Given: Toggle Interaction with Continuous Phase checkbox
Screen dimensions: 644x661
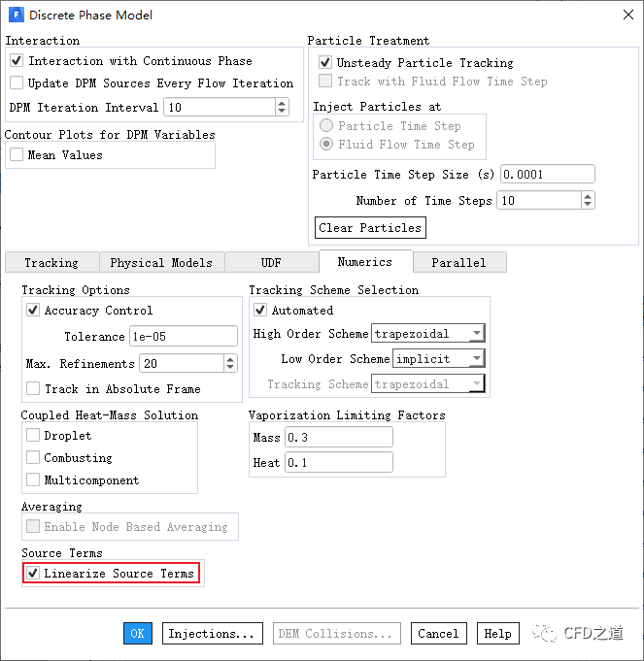Looking at the screenshot, I should (x=17, y=61).
